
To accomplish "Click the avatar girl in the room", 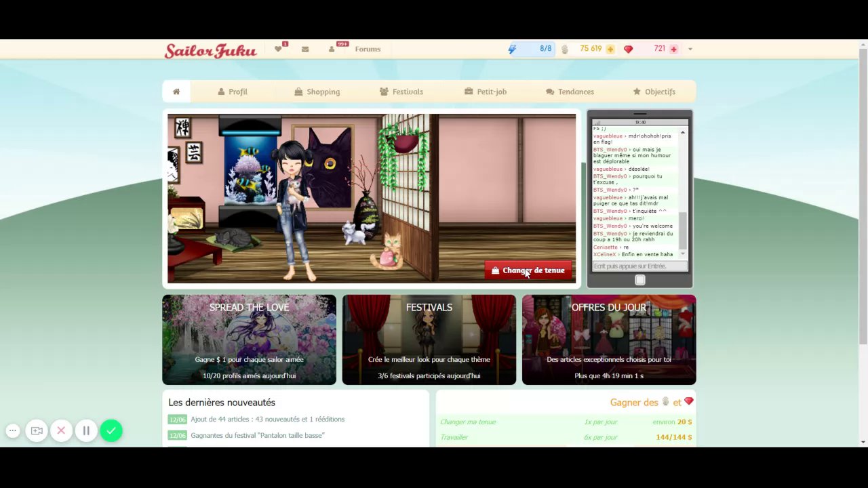I will coord(294,210).
